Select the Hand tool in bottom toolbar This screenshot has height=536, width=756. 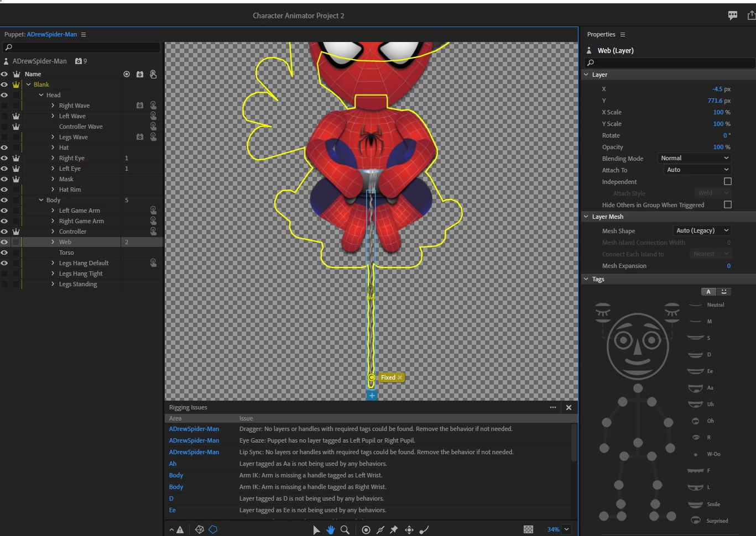pyautogui.click(x=331, y=529)
